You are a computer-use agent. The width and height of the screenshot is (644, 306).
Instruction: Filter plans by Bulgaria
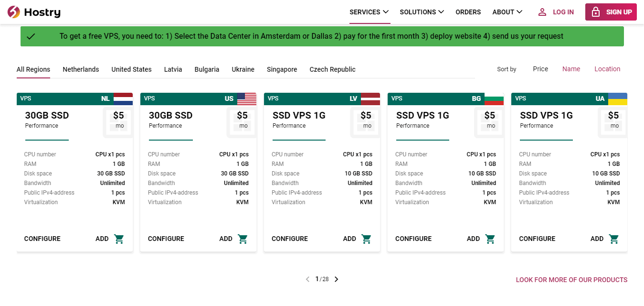click(x=207, y=69)
